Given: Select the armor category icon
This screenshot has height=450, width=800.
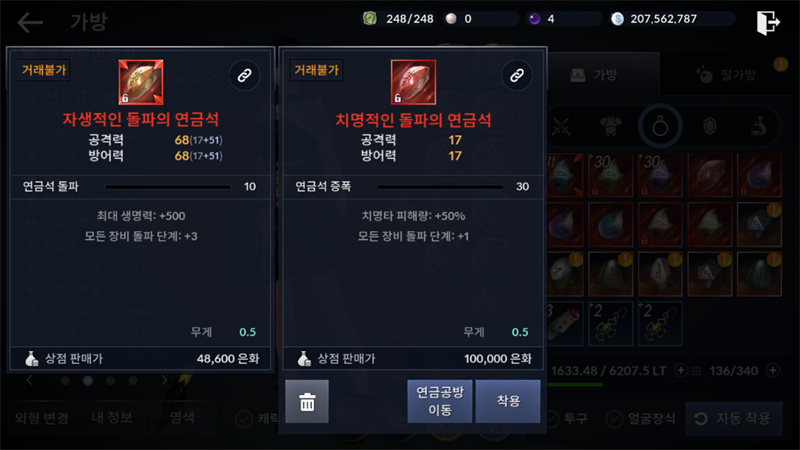Looking at the screenshot, I should point(610,126).
